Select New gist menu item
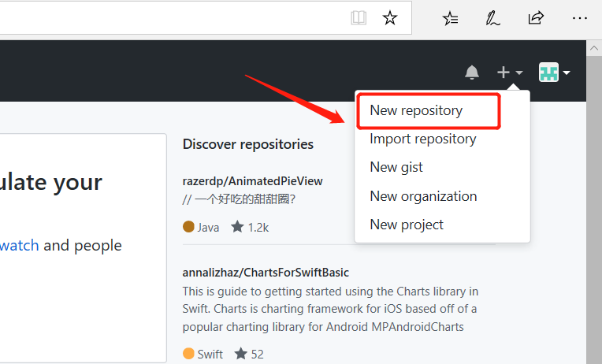 point(396,167)
